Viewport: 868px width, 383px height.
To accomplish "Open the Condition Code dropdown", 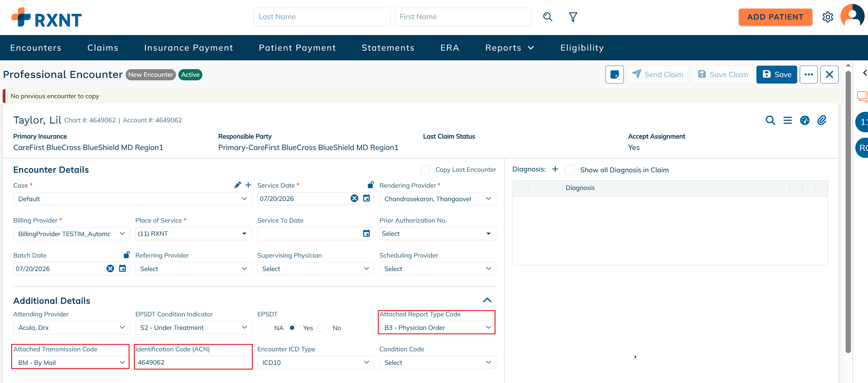I will point(437,362).
